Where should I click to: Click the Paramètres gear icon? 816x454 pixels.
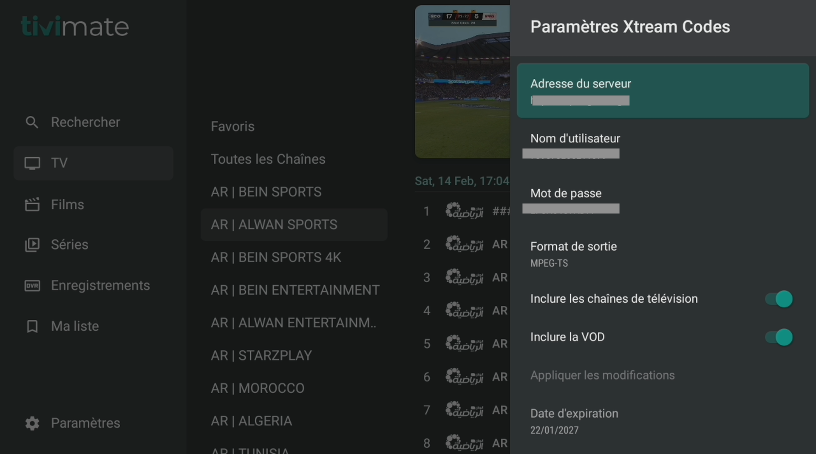32,423
